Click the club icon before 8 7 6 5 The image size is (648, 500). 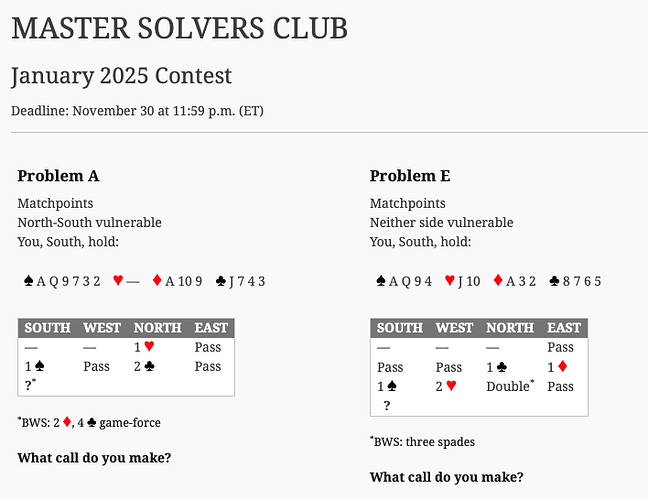pos(554,281)
